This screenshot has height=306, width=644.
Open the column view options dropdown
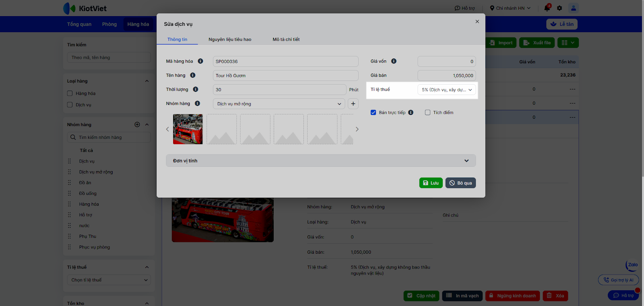tap(568, 43)
